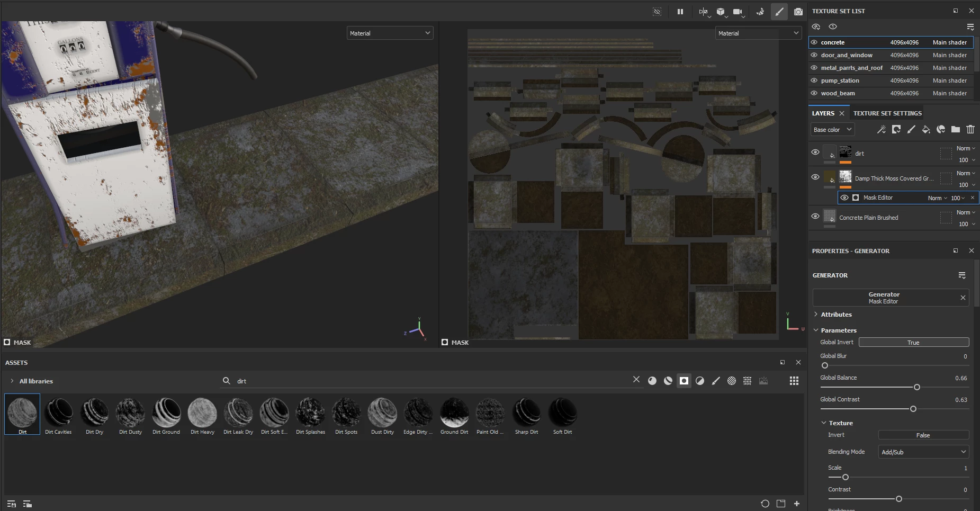Expand the Attributes section
The image size is (980, 511).
tap(836, 315)
